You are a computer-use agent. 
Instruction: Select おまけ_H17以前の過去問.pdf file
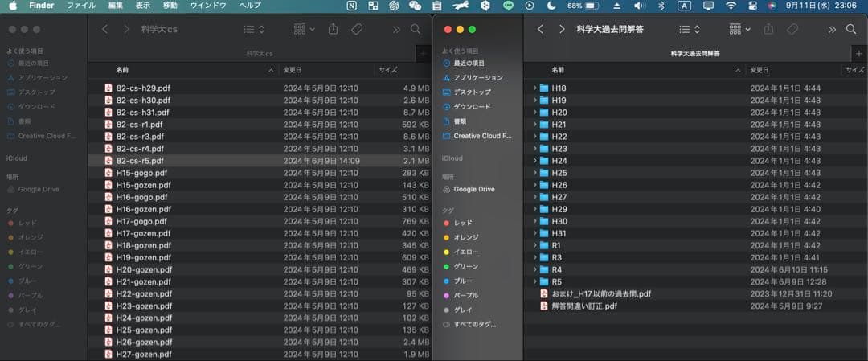(695, 294)
